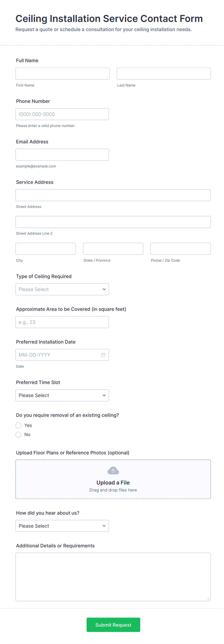The height and width of the screenshot is (644, 224).
Task: Focus Street Address Line 2 field
Action: (113, 222)
